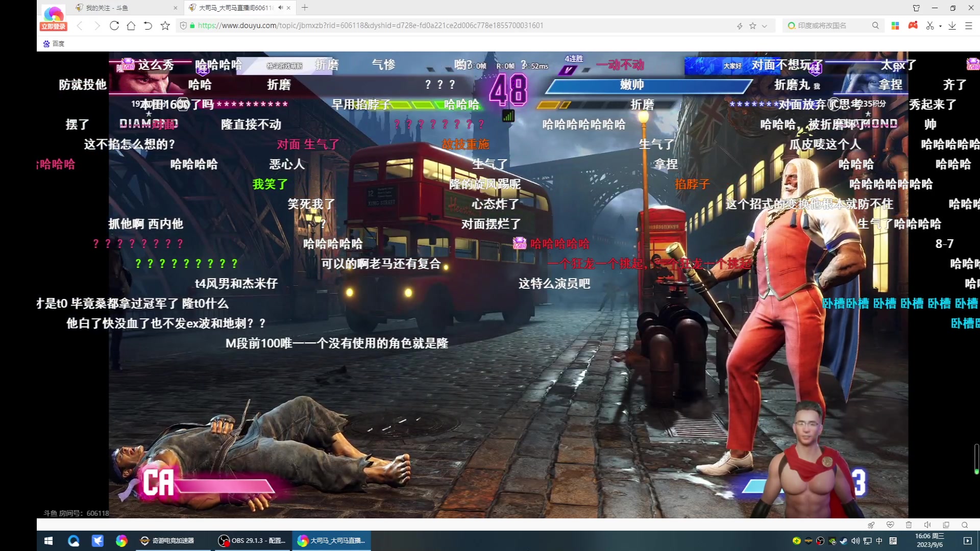This screenshot has width=980, height=551.
Task: Click the lightning speed mode icon
Action: tap(740, 26)
